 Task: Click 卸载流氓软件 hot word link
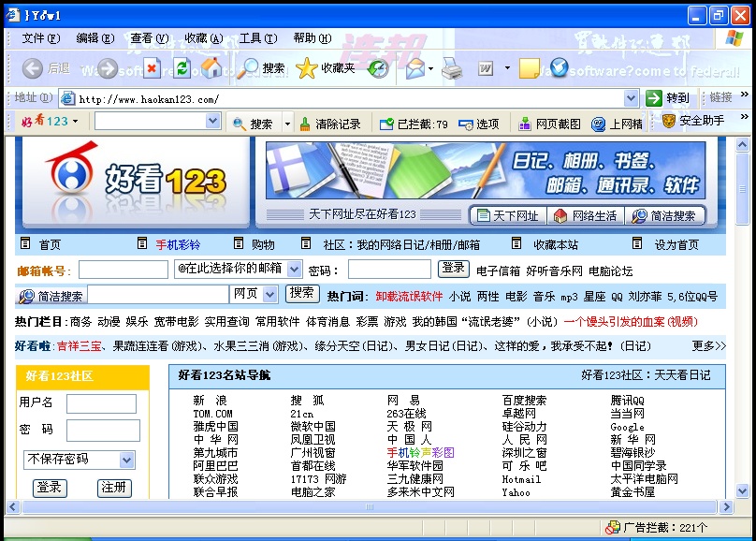[409, 296]
